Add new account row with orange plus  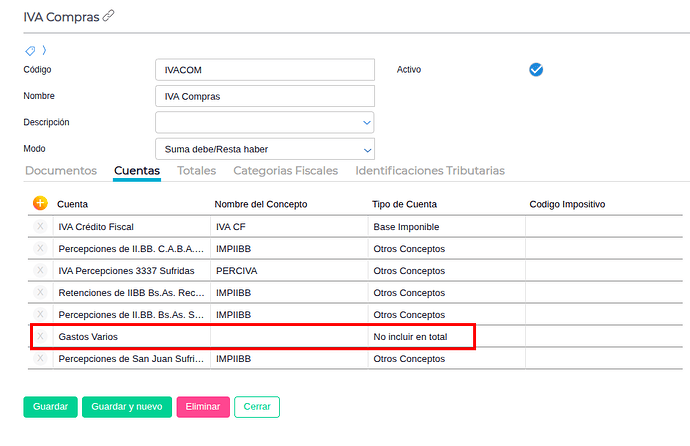point(40,203)
